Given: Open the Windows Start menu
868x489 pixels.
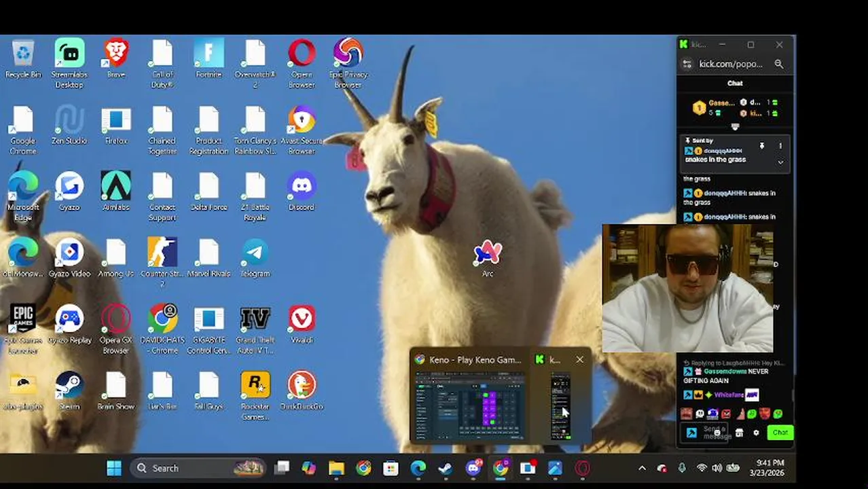Looking at the screenshot, I should coord(114,468).
